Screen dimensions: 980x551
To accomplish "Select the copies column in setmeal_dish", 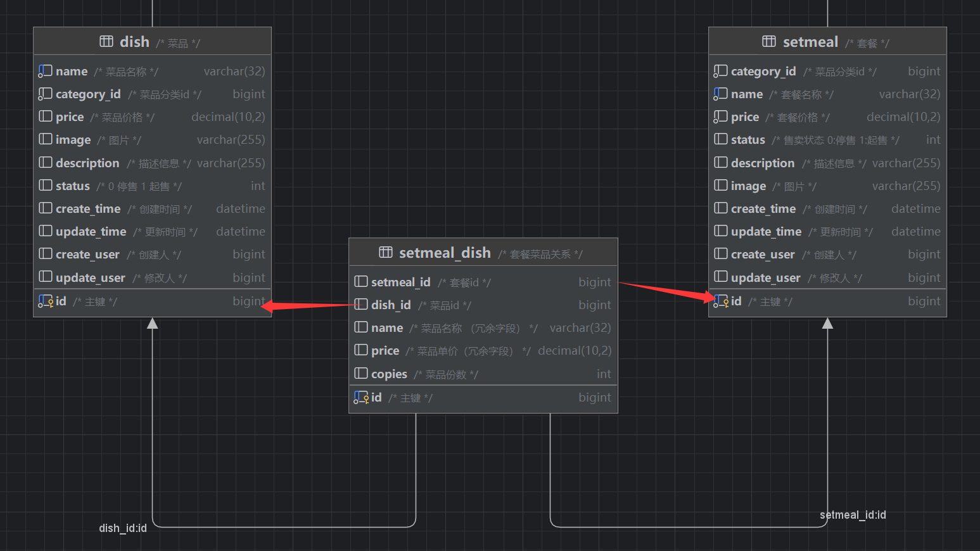I will (x=389, y=374).
